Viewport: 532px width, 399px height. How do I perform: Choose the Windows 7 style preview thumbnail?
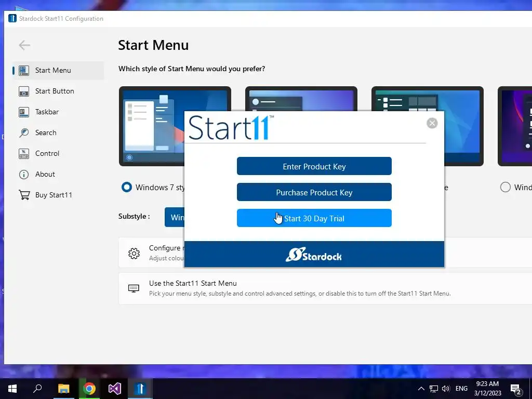[152, 126]
